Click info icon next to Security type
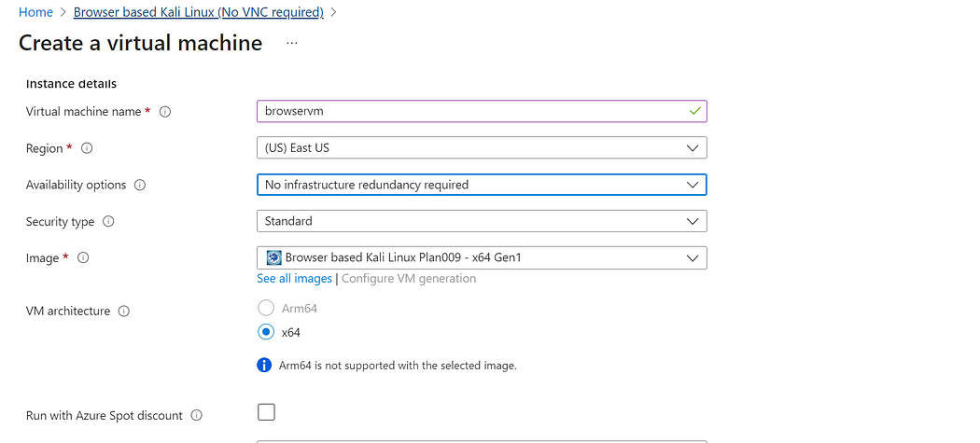The image size is (980, 443). pos(108,222)
